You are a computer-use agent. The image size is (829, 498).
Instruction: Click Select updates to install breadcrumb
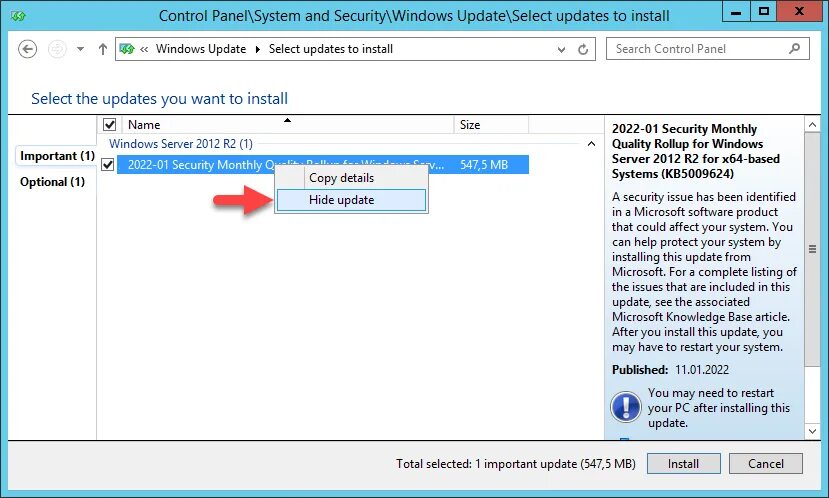330,49
